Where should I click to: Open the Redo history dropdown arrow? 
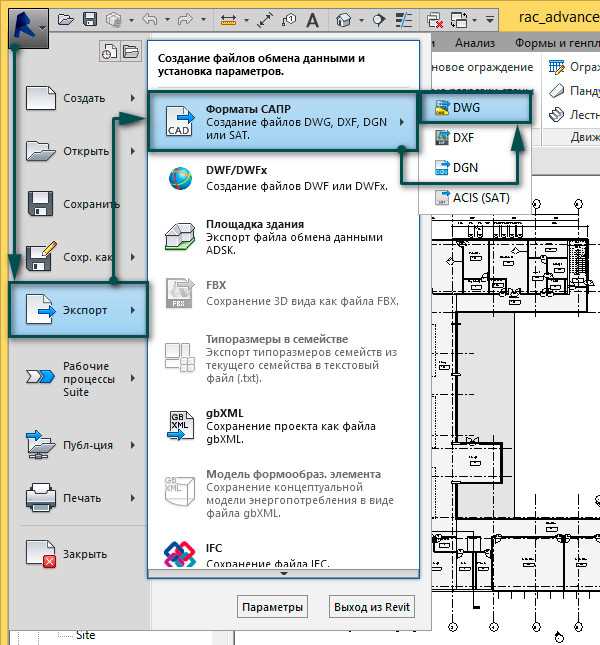[x=203, y=20]
